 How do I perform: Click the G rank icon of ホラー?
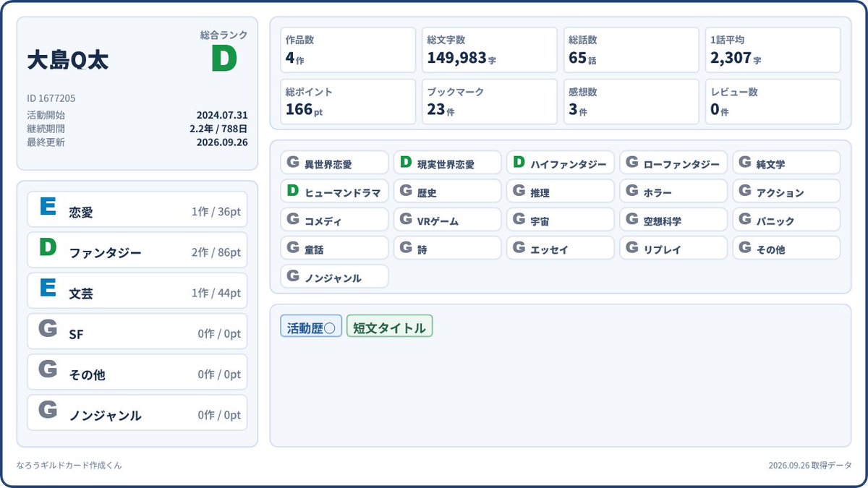(x=631, y=191)
